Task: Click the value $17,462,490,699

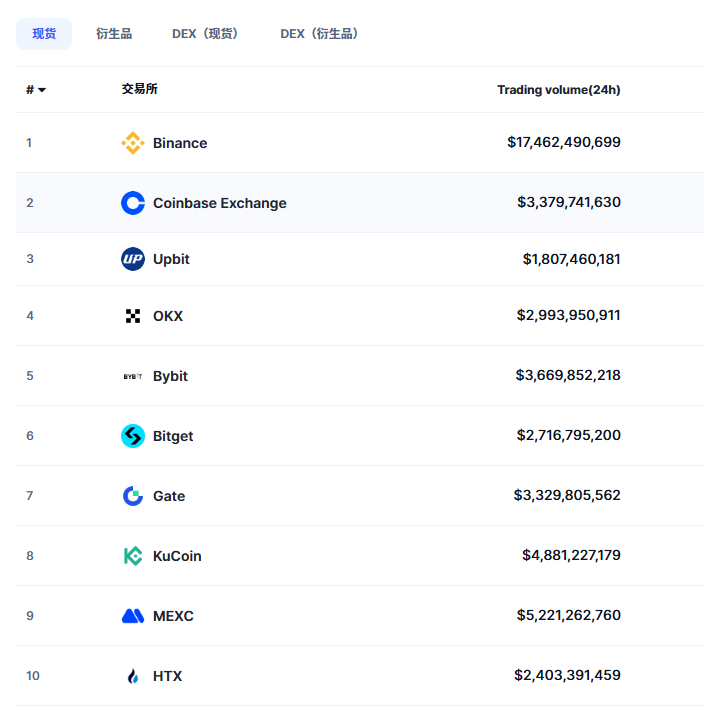Action: [564, 142]
